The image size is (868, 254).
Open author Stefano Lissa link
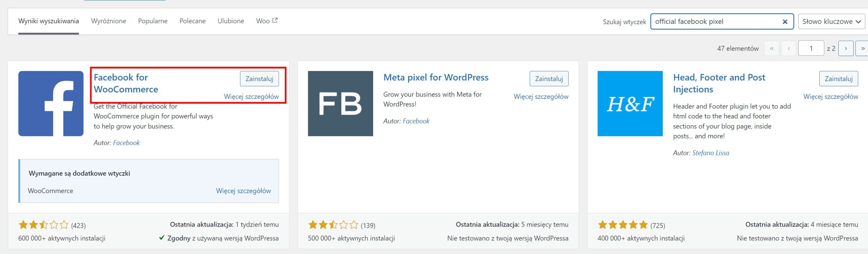[x=711, y=153]
